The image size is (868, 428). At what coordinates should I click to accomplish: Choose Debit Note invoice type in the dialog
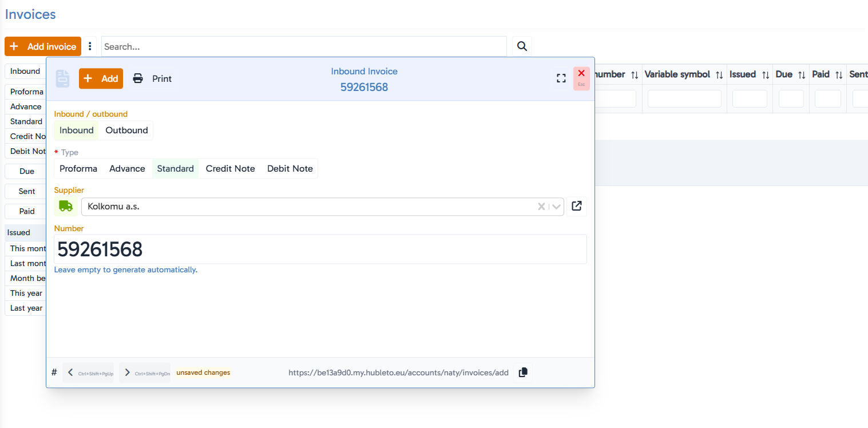(290, 169)
